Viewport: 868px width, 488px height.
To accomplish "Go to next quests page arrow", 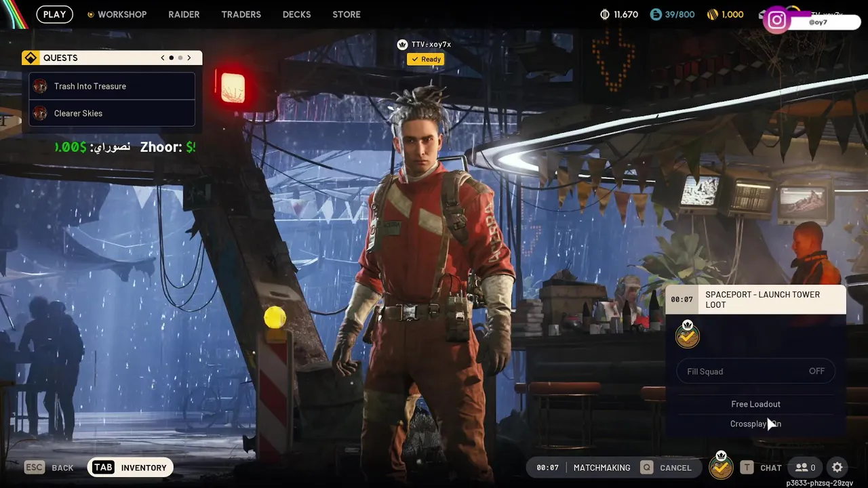I will click(x=189, y=58).
